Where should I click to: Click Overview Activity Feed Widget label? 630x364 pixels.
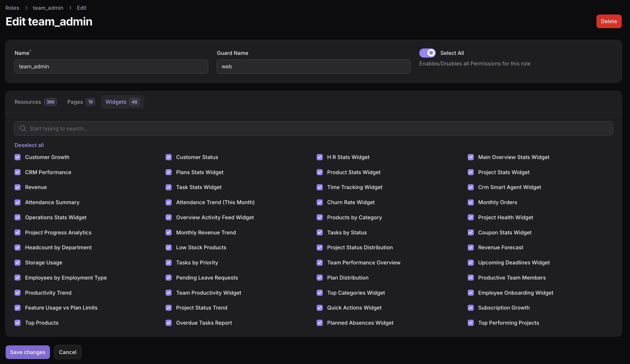(215, 217)
